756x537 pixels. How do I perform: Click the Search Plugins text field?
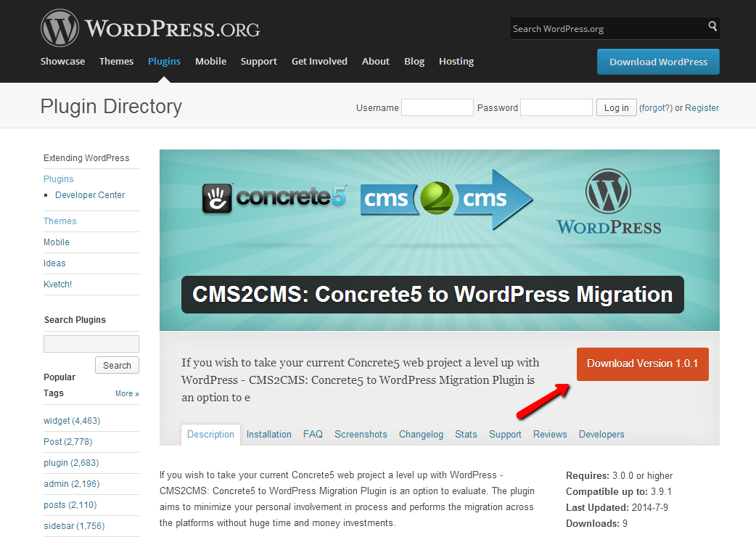[x=91, y=344]
